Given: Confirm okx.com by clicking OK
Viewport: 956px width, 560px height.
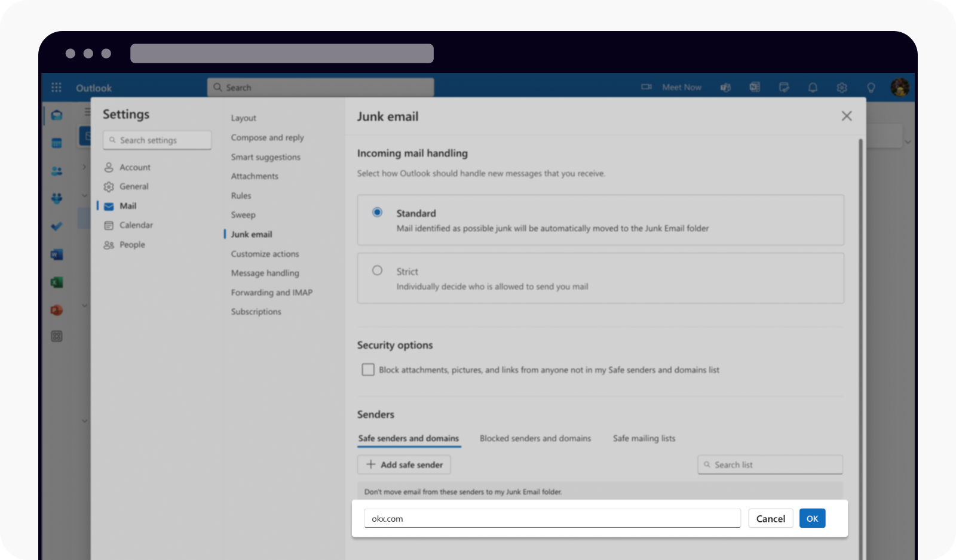Looking at the screenshot, I should 812,518.
